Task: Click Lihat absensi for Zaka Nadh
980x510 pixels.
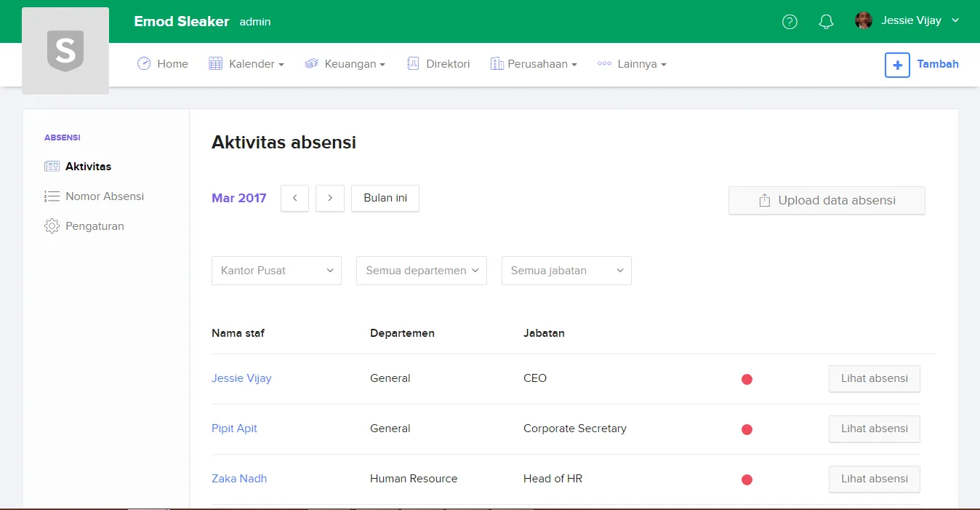Action: pos(874,479)
